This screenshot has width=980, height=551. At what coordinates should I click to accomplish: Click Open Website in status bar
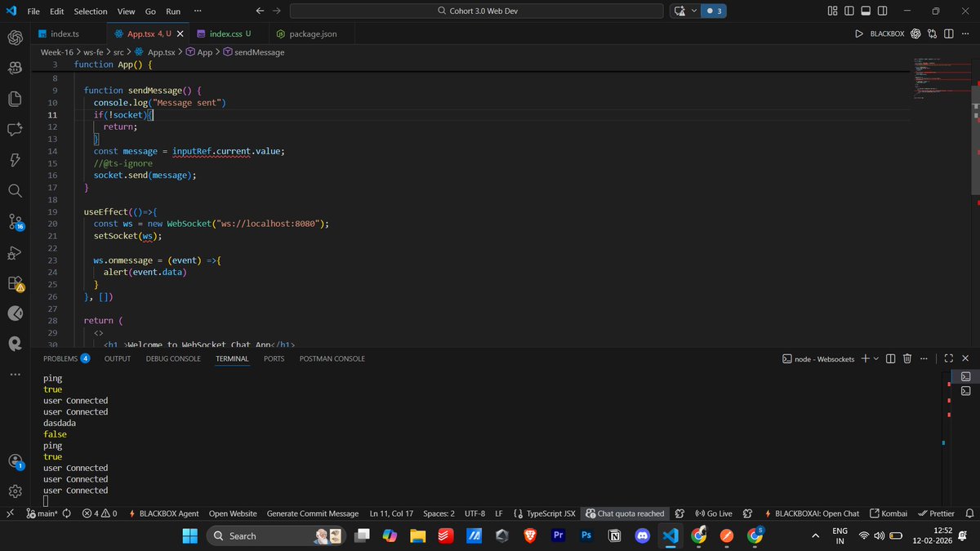click(x=233, y=513)
